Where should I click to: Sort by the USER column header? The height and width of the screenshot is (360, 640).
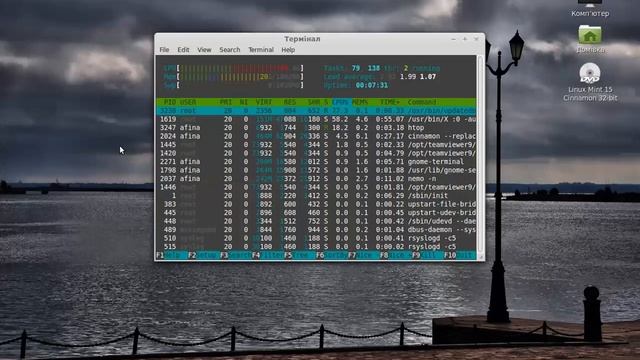click(x=188, y=102)
